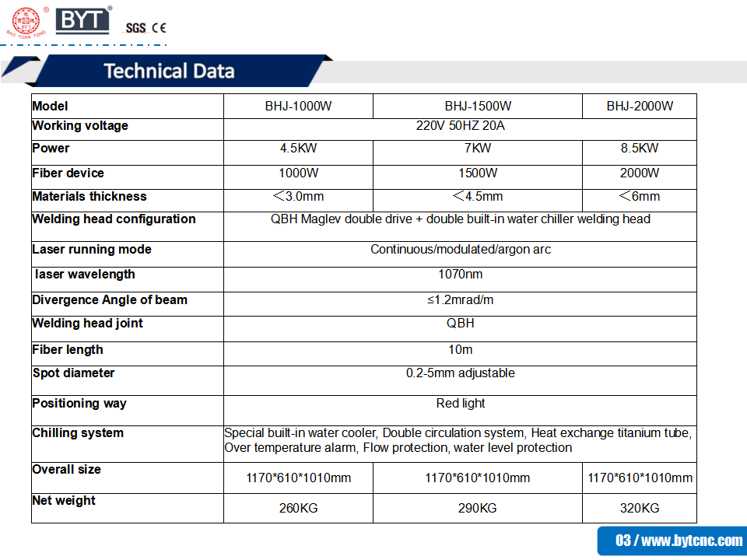Click the Welding head configuration label
Screen dimensions: 747x560
(114, 219)
